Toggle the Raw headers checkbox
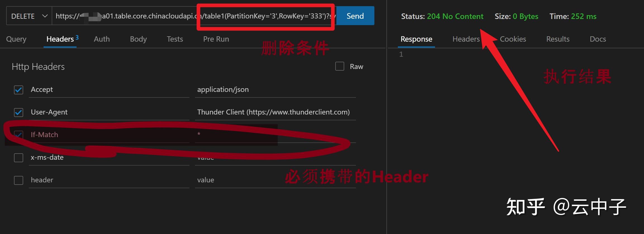 [339, 66]
